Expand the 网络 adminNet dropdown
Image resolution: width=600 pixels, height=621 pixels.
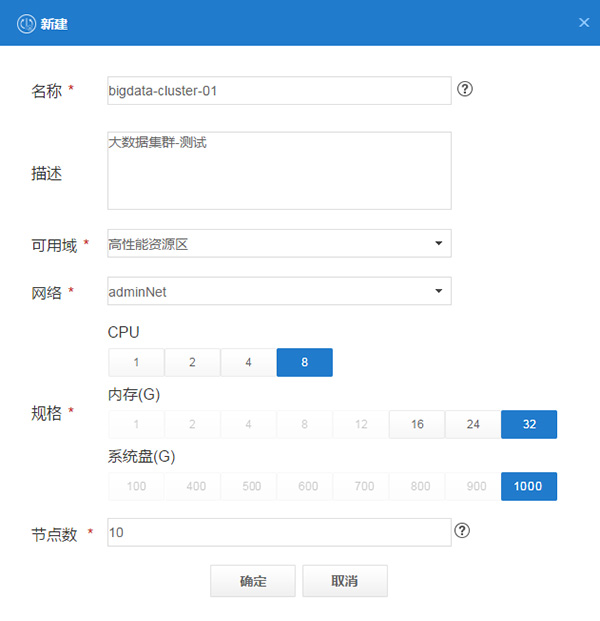pyautogui.click(x=279, y=291)
